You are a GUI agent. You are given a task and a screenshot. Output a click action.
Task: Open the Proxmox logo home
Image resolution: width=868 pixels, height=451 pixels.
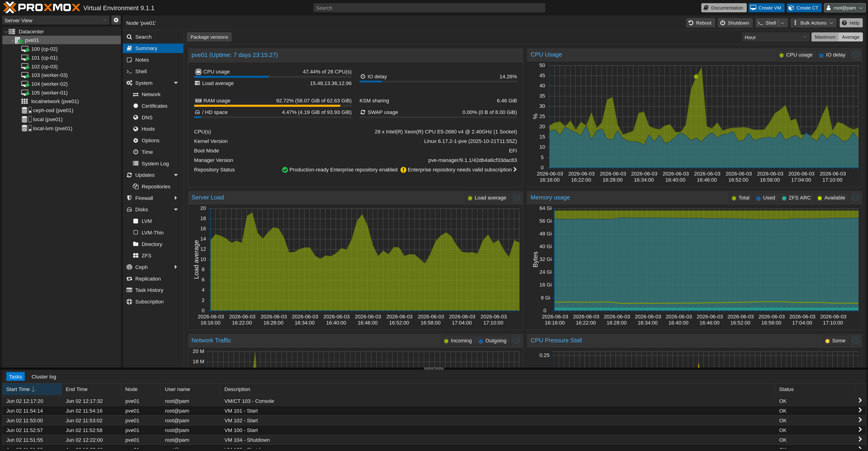(41, 7)
